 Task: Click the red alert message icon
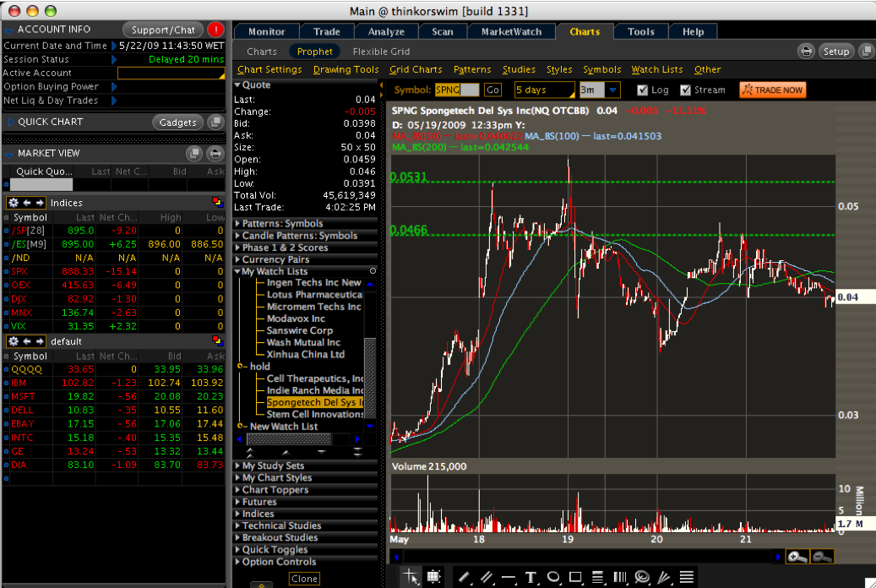tap(215, 30)
